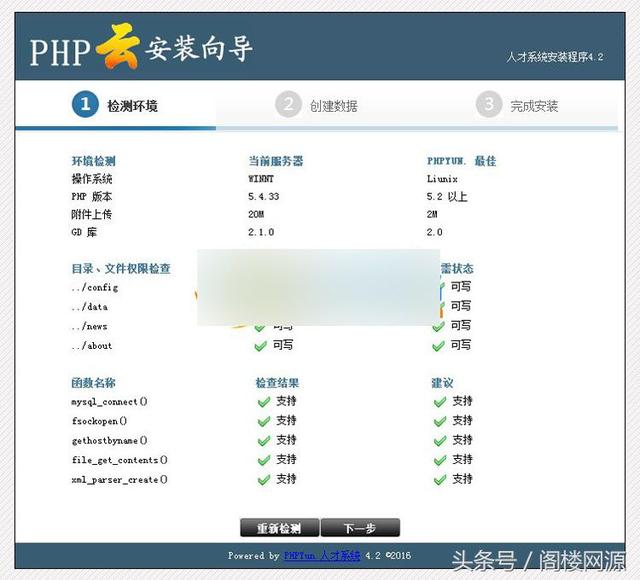The image size is (640, 580).
Task: Select step 3 完成安装 tab
Action: tap(517, 105)
